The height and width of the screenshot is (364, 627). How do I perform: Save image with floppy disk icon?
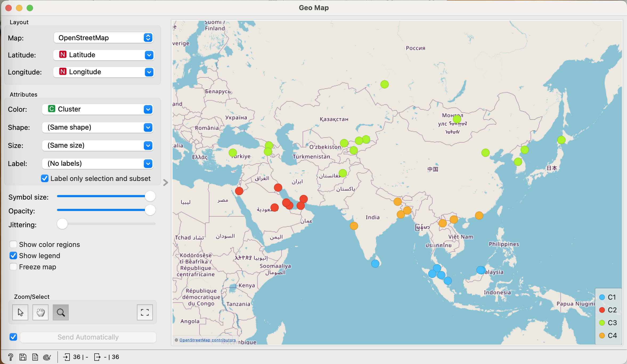23,357
